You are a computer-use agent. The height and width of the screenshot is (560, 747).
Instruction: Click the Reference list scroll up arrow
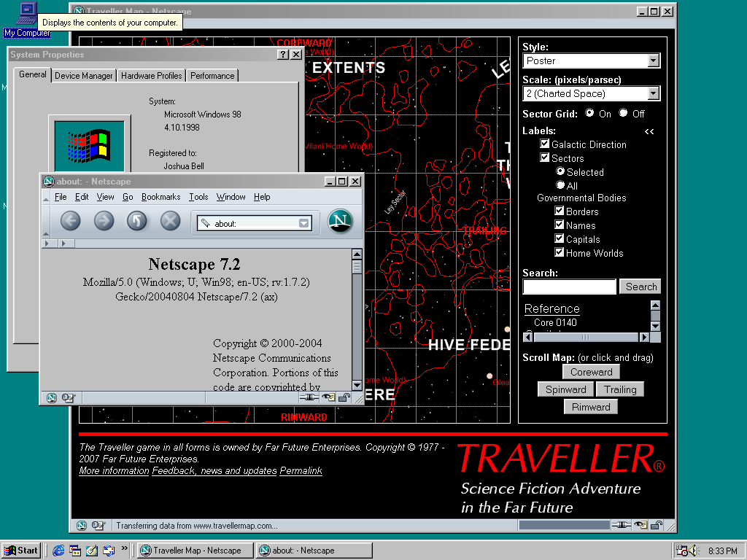click(x=656, y=306)
